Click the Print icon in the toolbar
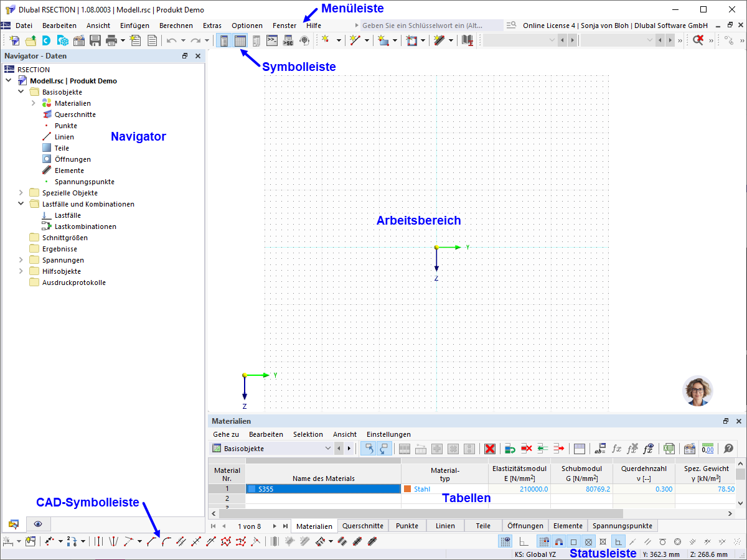The height and width of the screenshot is (560, 747). [x=111, y=40]
